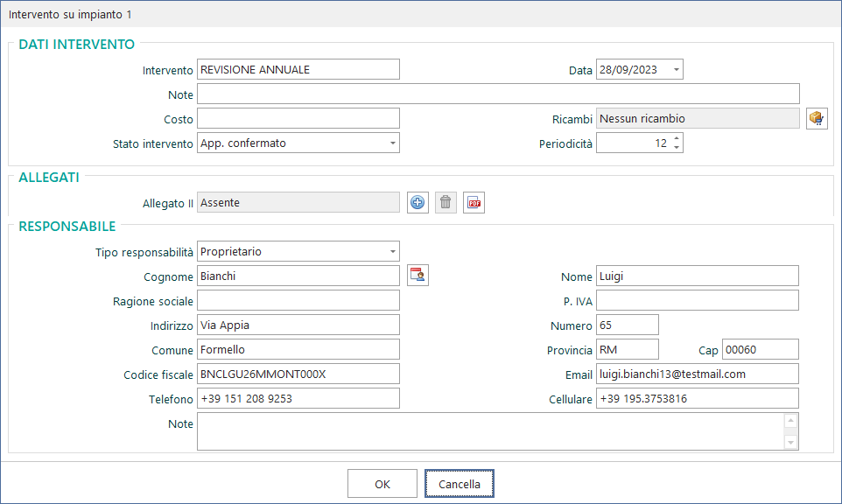This screenshot has width=842, height=504.
Task: Select the Codice fiscale field
Action: 298,374
